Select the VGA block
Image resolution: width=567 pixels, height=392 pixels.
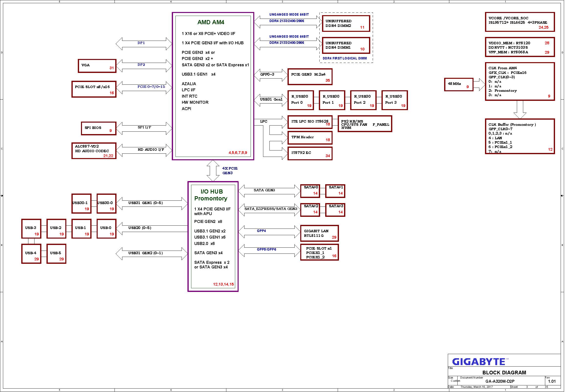97,66
